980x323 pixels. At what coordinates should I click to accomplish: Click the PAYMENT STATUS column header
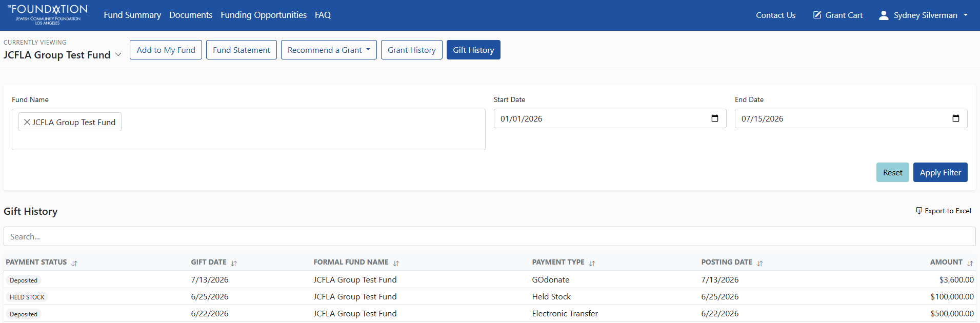click(x=36, y=262)
